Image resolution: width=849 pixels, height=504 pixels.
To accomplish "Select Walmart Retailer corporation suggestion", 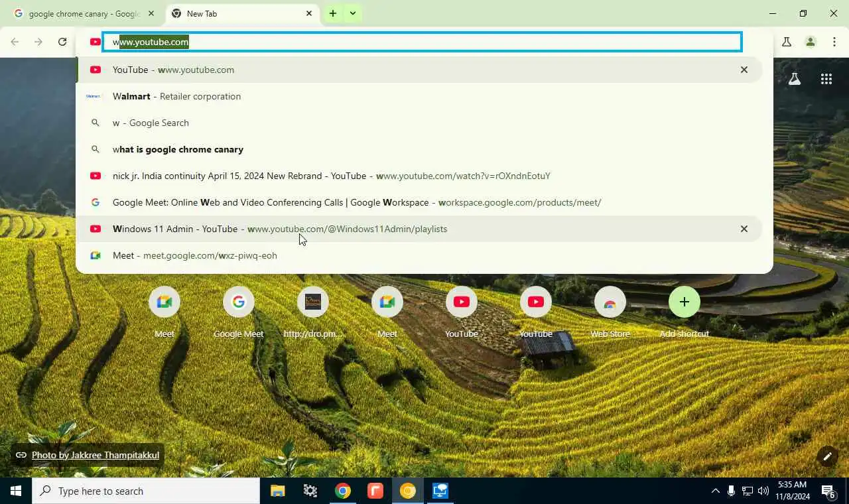I will pyautogui.click(x=419, y=96).
